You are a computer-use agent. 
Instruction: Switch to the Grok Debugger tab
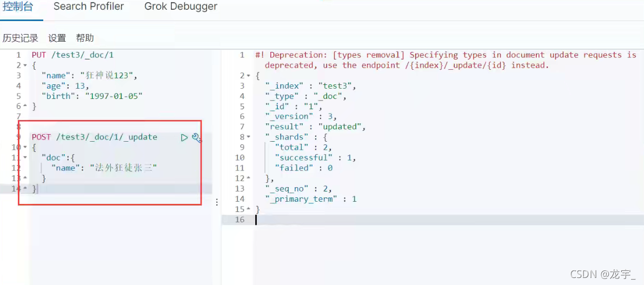pyautogui.click(x=181, y=6)
